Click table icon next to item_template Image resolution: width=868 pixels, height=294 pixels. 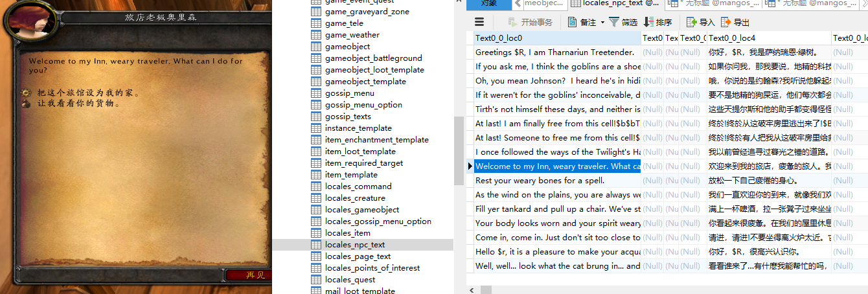(x=316, y=175)
